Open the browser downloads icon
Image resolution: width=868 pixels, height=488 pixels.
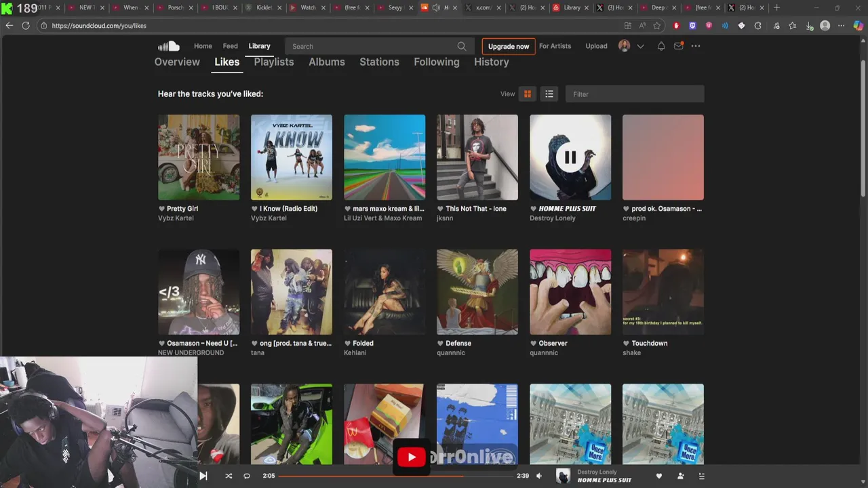[810, 26]
